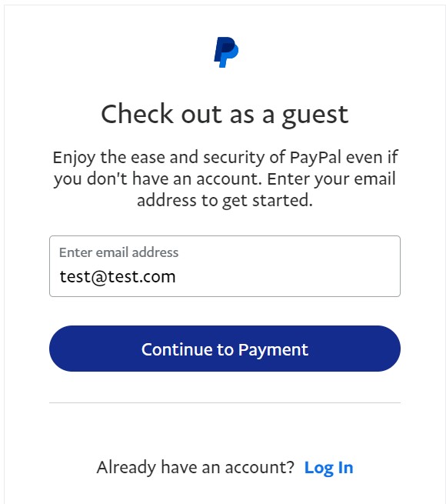Click the word "Check" in the heading

pyautogui.click(x=137, y=114)
